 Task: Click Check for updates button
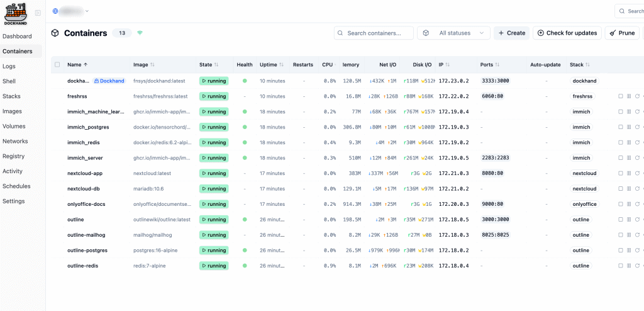(x=567, y=33)
